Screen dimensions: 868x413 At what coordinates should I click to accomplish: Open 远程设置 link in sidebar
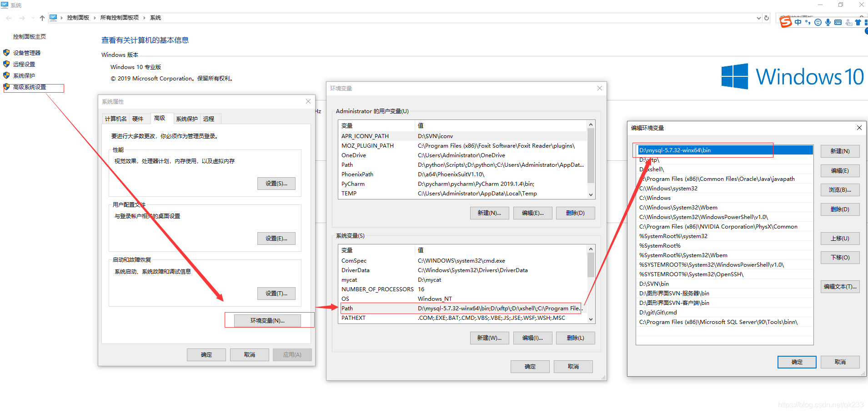(x=24, y=64)
